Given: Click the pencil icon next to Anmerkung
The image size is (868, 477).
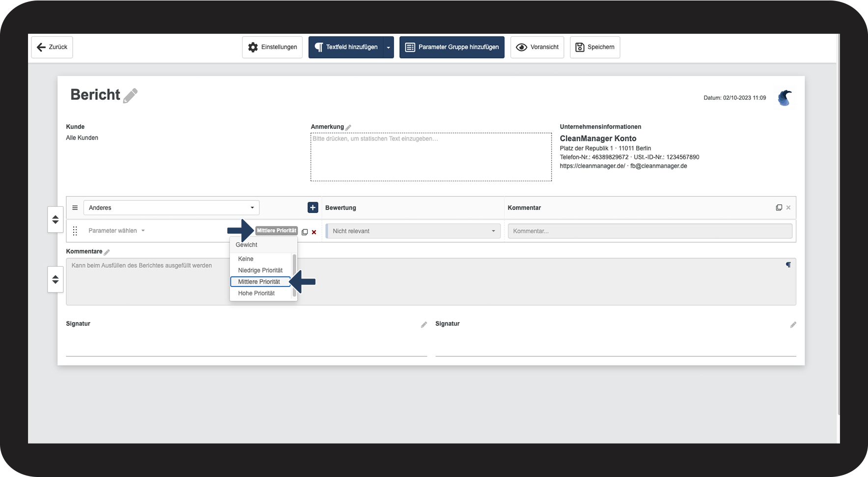Looking at the screenshot, I should (348, 127).
